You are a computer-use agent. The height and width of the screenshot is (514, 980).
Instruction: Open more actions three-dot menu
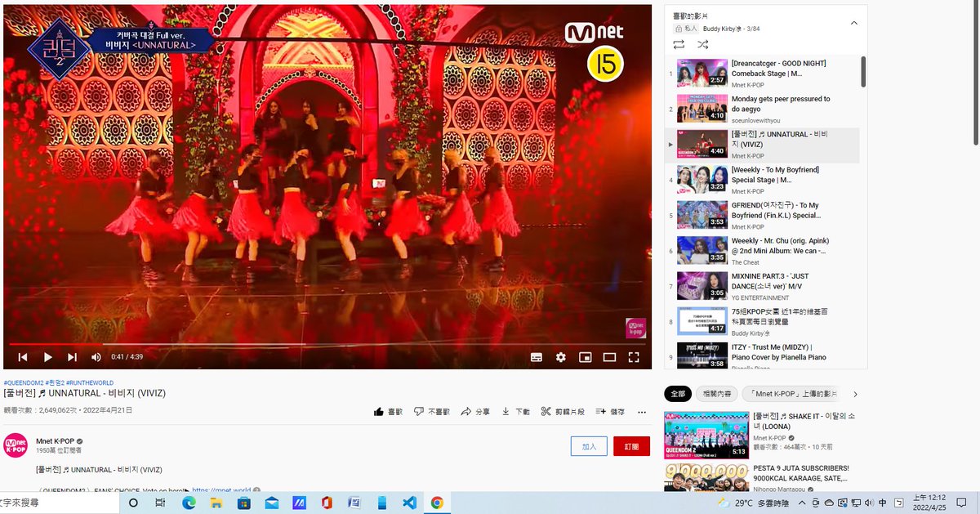click(x=642, y=412)
